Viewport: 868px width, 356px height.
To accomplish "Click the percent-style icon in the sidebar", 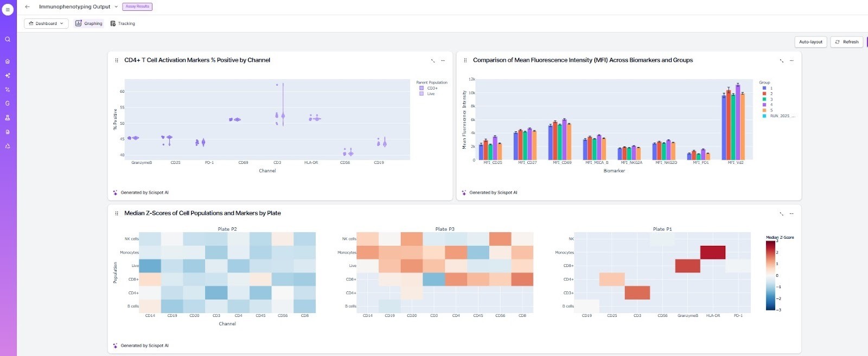I will click(8, 90).
